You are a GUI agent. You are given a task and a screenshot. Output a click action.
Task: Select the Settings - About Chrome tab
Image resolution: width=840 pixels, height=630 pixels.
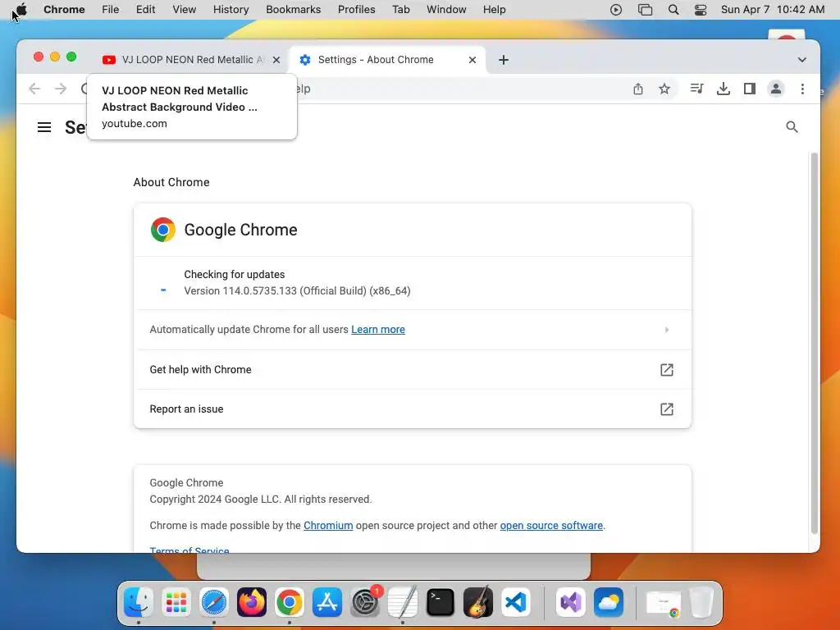click(x=387, y=60)
